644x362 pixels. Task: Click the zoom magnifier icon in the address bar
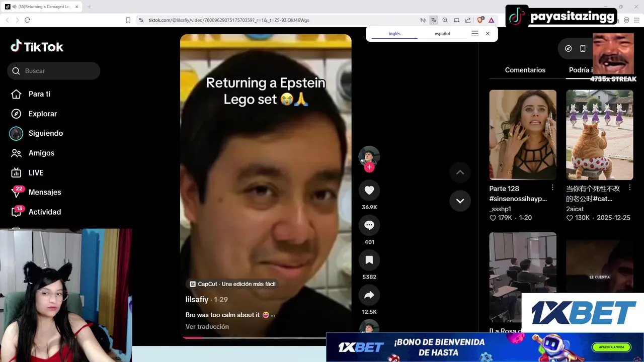[x=445, y=20]
